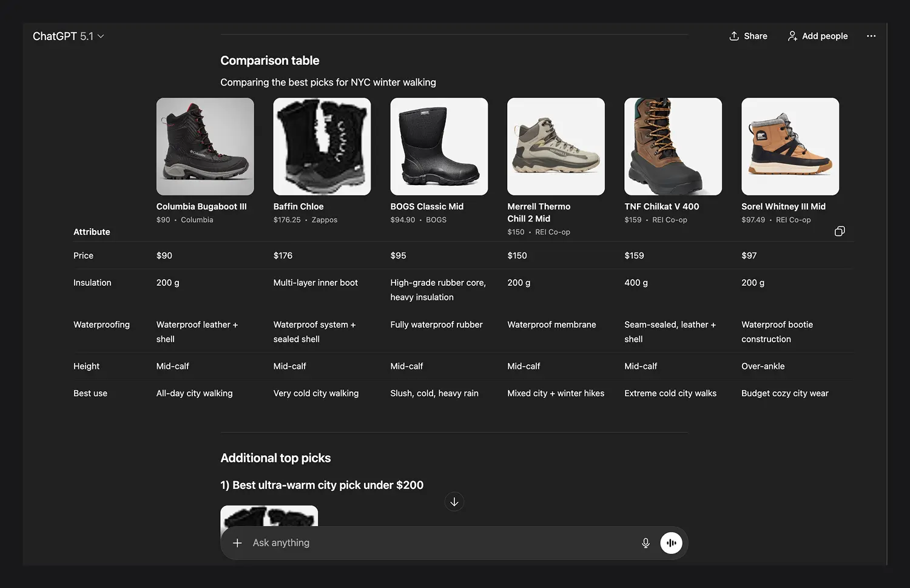The height and width of the screenshot is (588, 910).
Task: Click the 'Fully waterproof rubber' cell
Action: (x=437, y=325)
